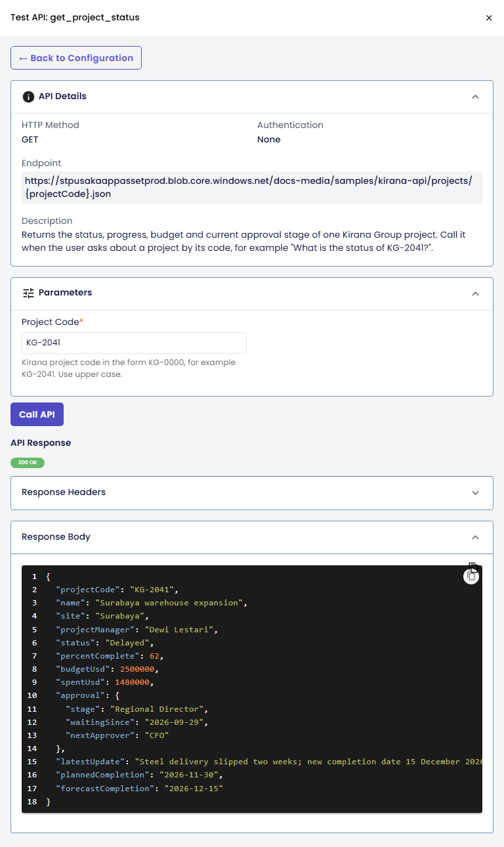Click the forecastCompletion date 2026-12-15
The image size is (504, 847).
tap(194, 788)
